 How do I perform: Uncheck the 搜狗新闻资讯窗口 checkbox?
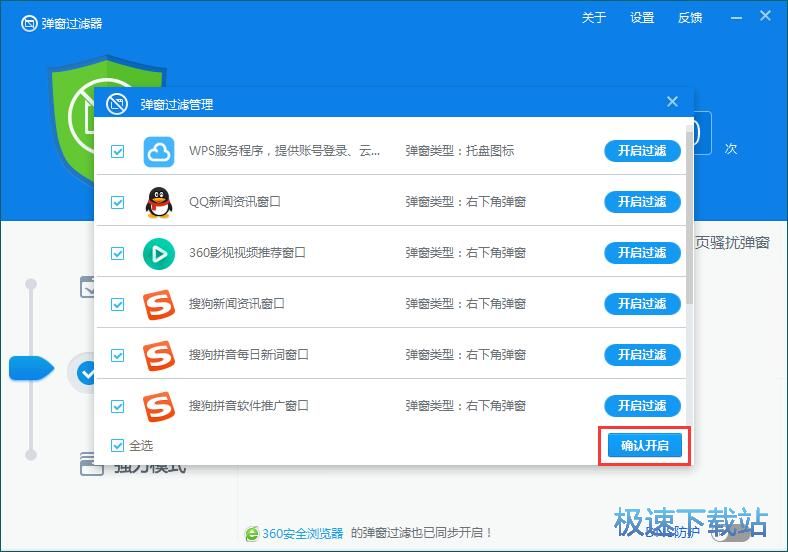118,304
